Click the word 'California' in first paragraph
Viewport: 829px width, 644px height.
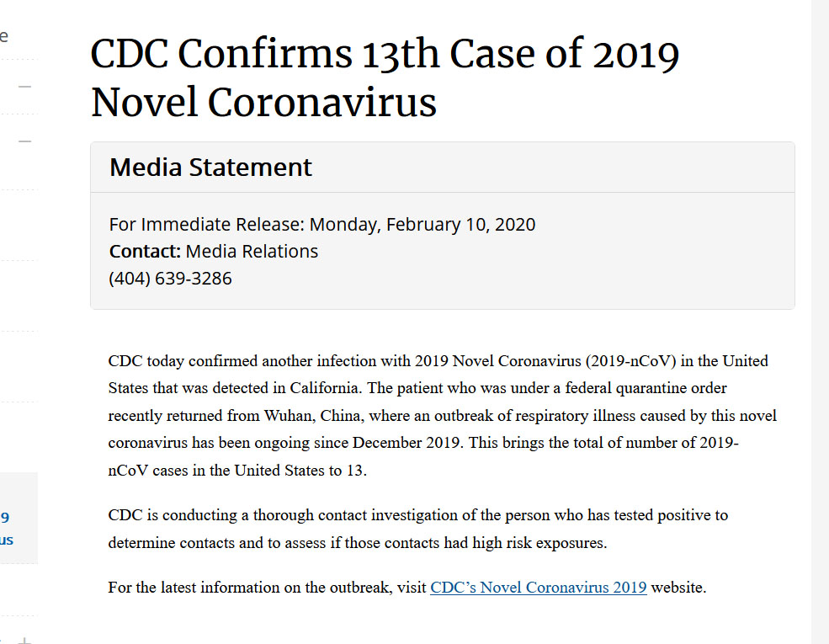point(325,387)
